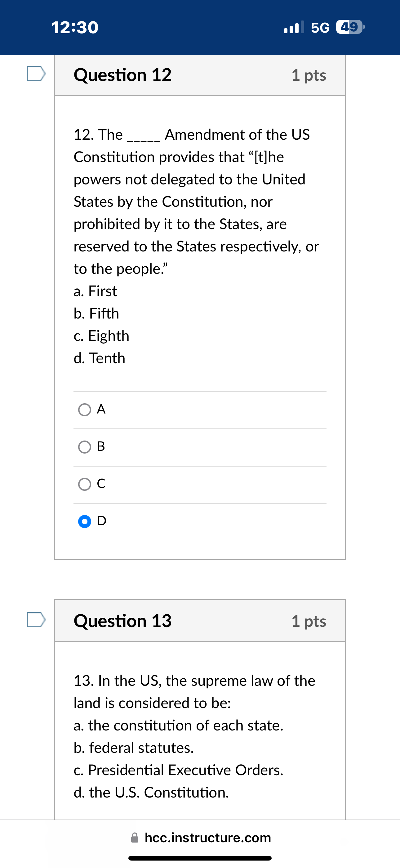Tap the lock icon beside the URL
Image resolution: width=400 pixels, height=868 pixels.
pyautogui.click(x=135, y=837)
